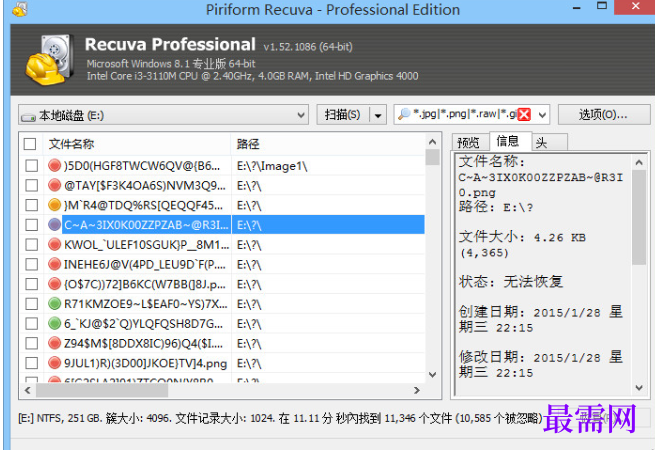Image resolution: width=655 pixels, height=450 pixels.
Task: Sort by the 路径 column header
Action: [x=328, y=144]
